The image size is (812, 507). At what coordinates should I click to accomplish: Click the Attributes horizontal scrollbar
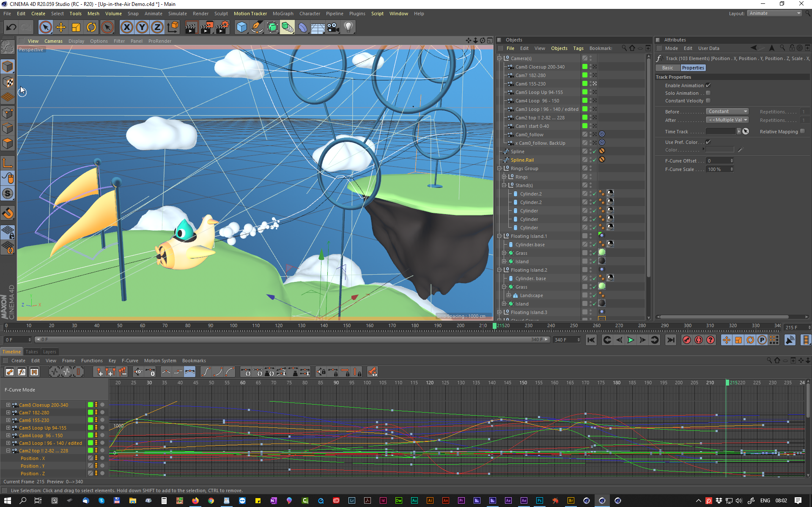pyautogui.click(x=724, y=317)
